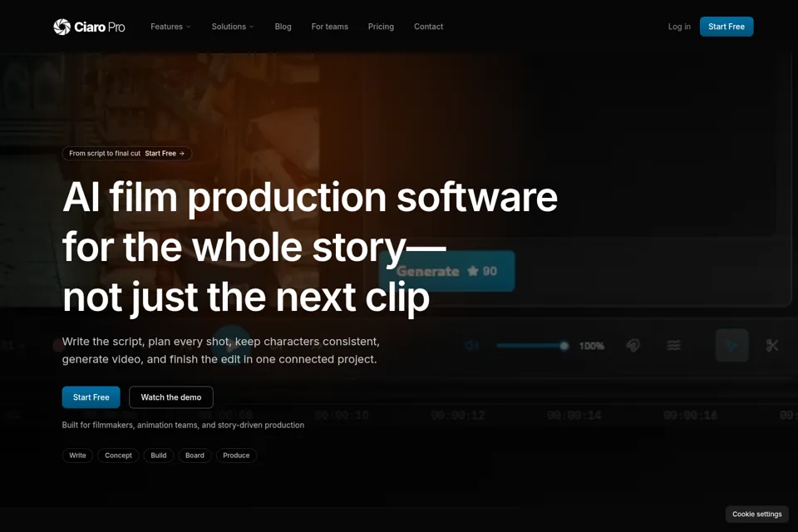The height and width of the screenshot is (532, 798).
Task: Click the 'From script to final cut' pill
Action: (x=126, y=153)
